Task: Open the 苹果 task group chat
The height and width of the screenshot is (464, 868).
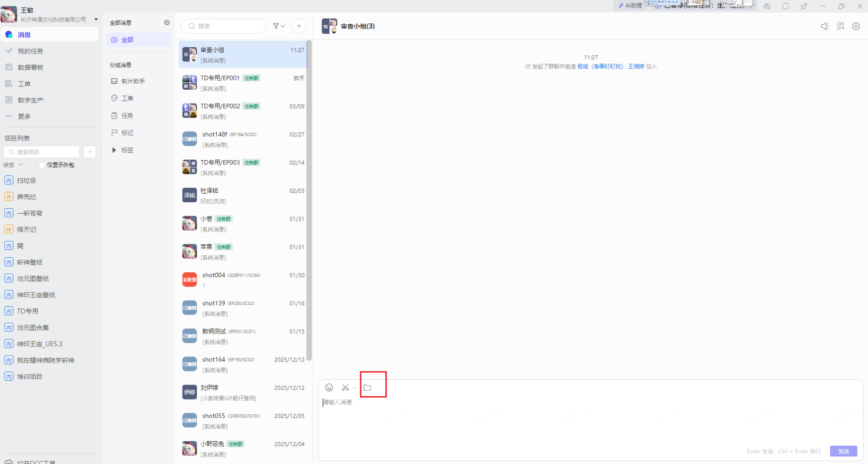Action: 243,252
